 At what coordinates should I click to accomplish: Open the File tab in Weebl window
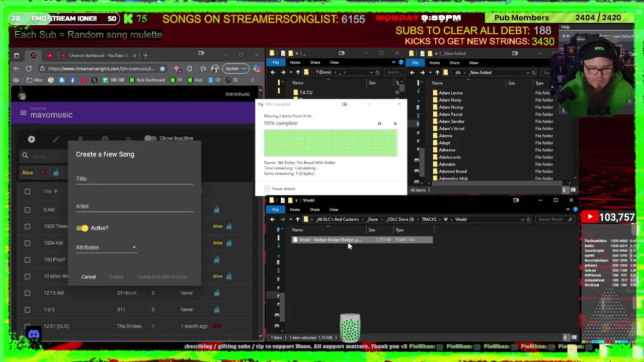(x=275, y=209)
